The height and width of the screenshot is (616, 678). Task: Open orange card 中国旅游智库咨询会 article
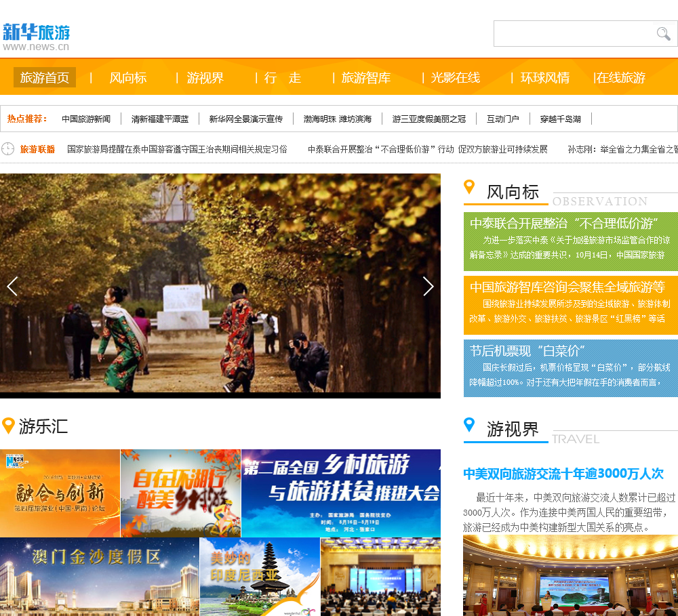coord(571,305)
